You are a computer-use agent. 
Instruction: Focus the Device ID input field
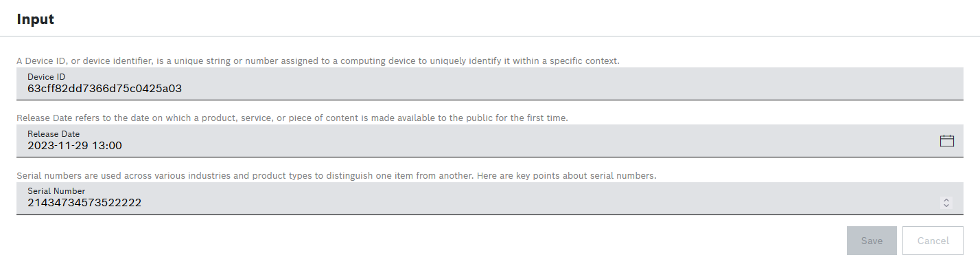pyautogui.click(x=480, y=84)
